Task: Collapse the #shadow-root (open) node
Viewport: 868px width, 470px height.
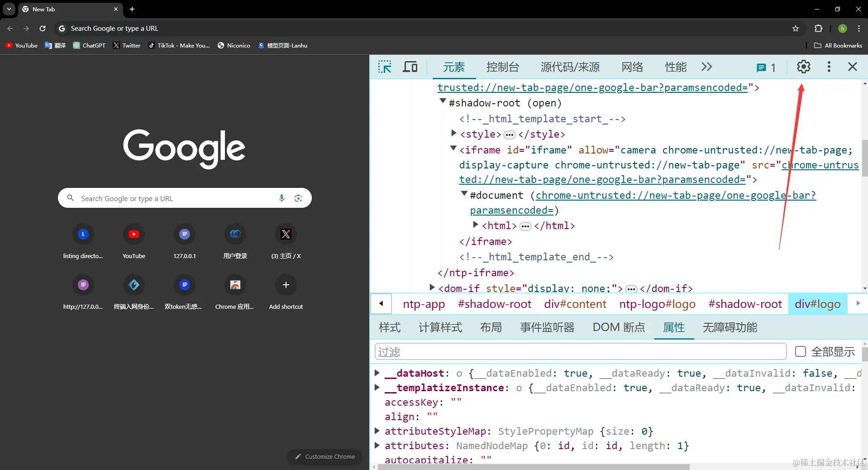Action: coord(443,101)
